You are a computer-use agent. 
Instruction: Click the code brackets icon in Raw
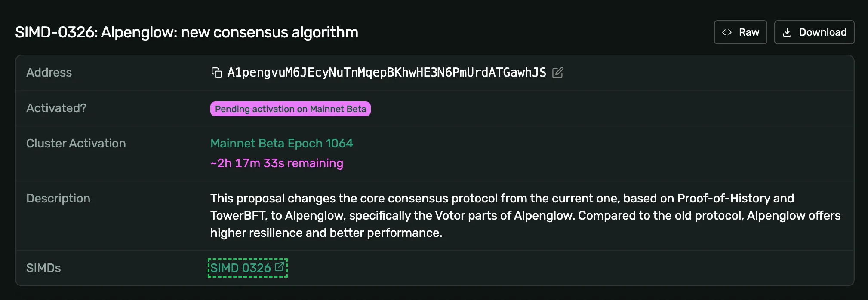[x=727, y=32]
